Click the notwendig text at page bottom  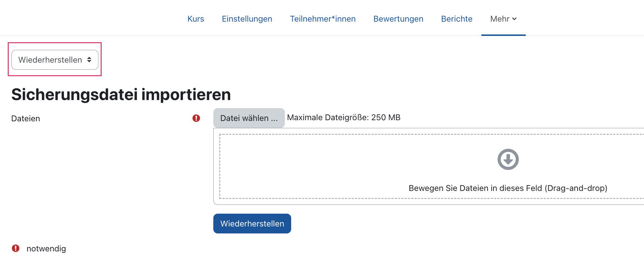click(x=46, y=248)
